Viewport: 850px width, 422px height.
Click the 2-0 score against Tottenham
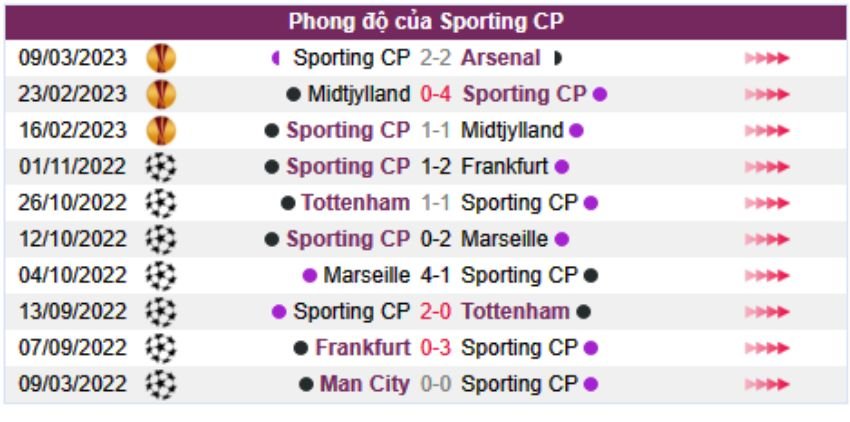436,311
